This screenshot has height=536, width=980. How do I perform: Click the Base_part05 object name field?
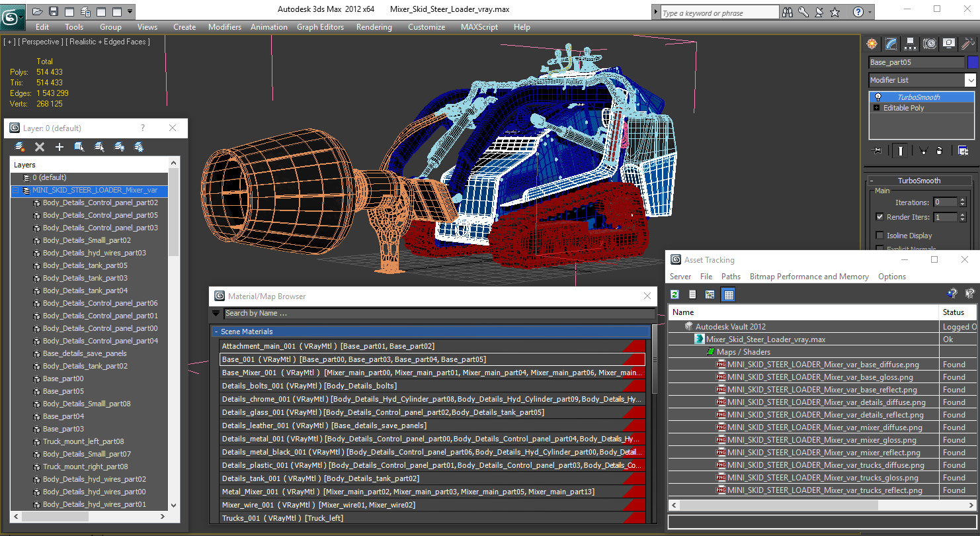pyautogui.click(x=917, y=62)
